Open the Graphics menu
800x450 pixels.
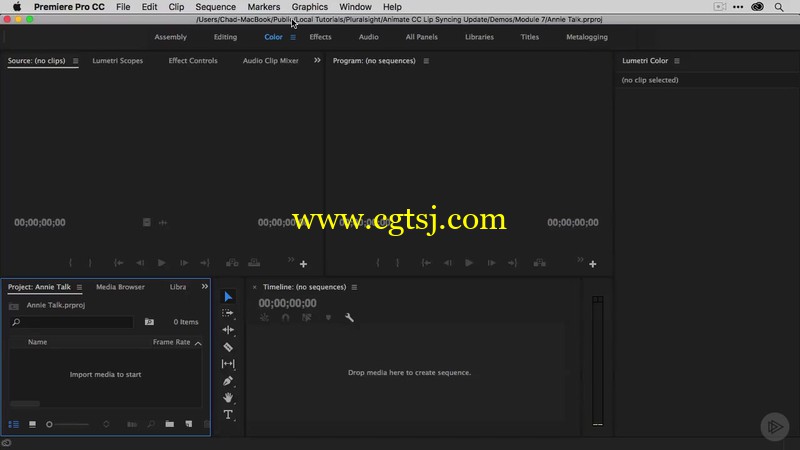coord(310,7)
